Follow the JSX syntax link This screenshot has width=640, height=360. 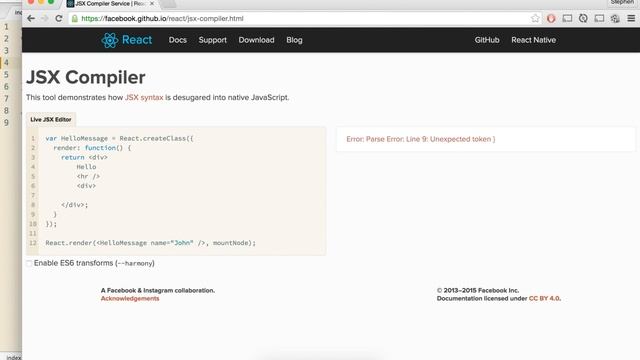point(144,98)
